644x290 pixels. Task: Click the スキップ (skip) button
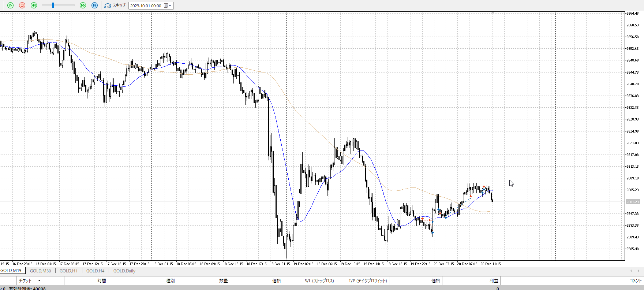115,5
